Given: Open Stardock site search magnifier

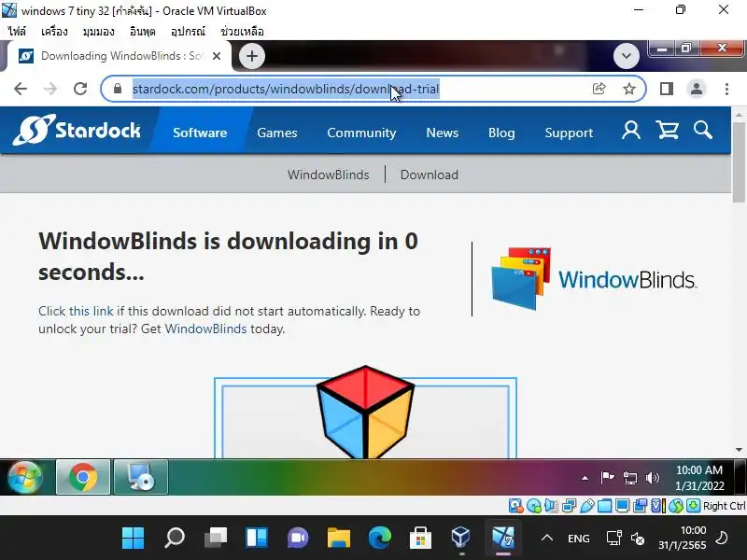Looking at the screenshot, I should (703, 130).
